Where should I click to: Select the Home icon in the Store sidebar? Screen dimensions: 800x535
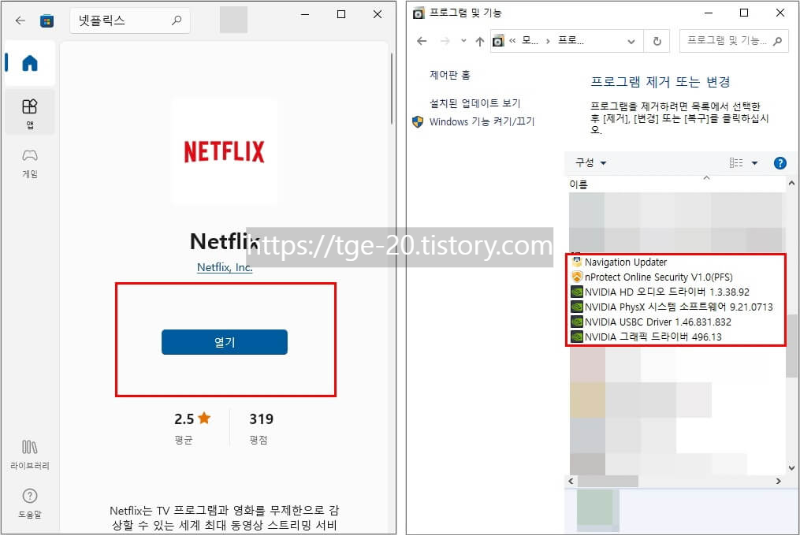point(30,63)
